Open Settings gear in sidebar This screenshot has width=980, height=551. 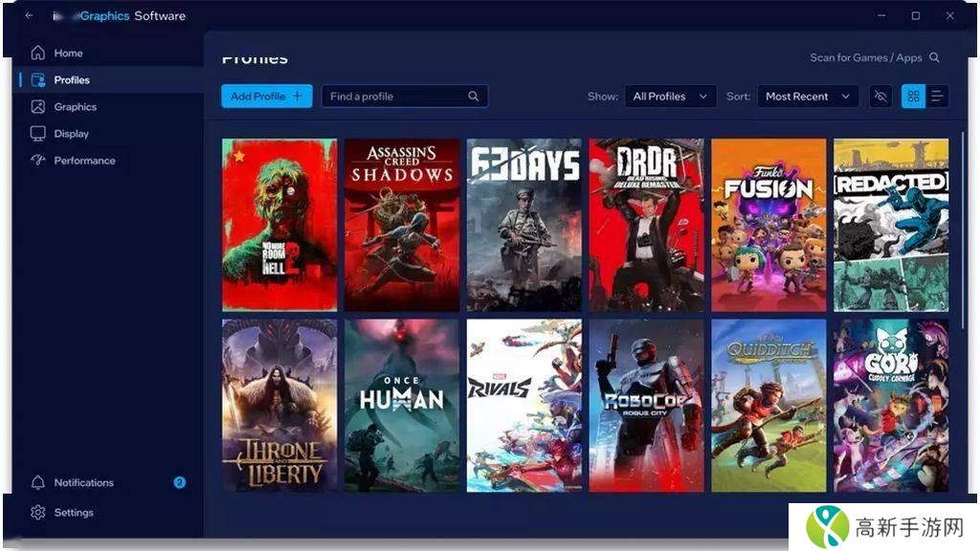coord(38,513)
